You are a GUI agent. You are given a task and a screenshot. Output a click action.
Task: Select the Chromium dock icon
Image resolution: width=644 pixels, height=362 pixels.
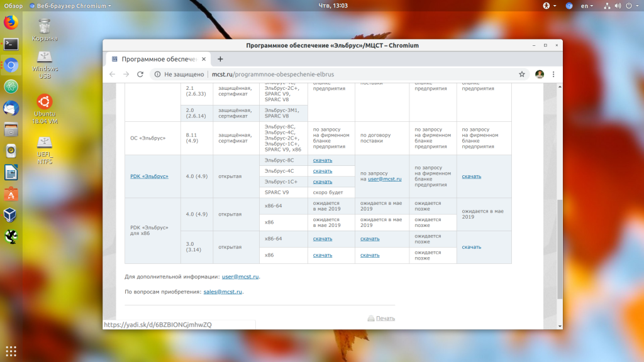(x=11, y=65)
